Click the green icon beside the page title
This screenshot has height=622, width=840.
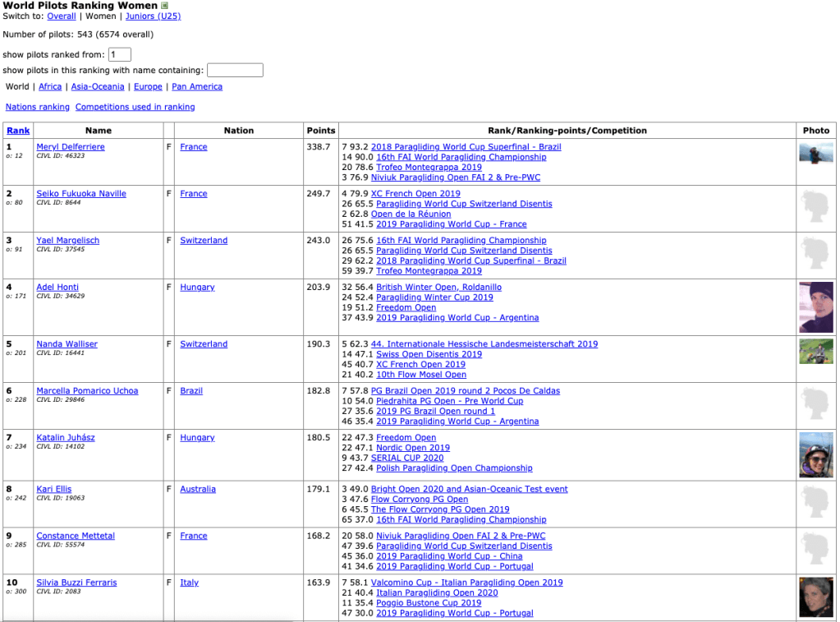click(164, 6)
